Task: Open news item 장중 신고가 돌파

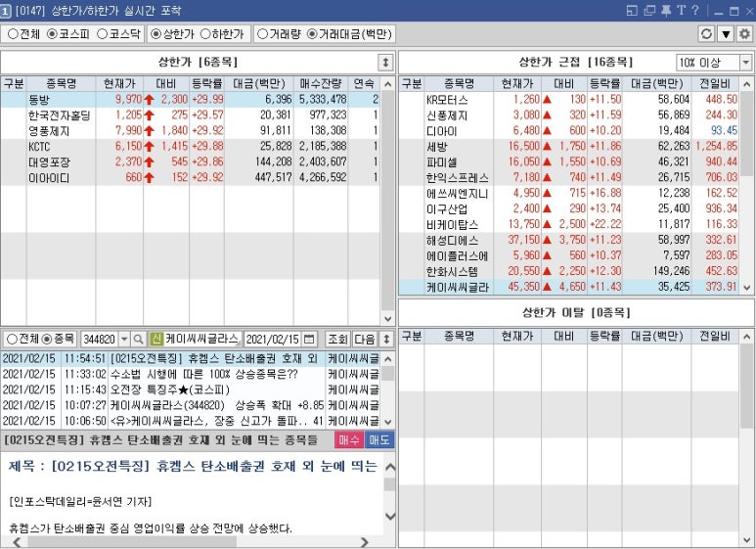Action: tap(191, 421)
